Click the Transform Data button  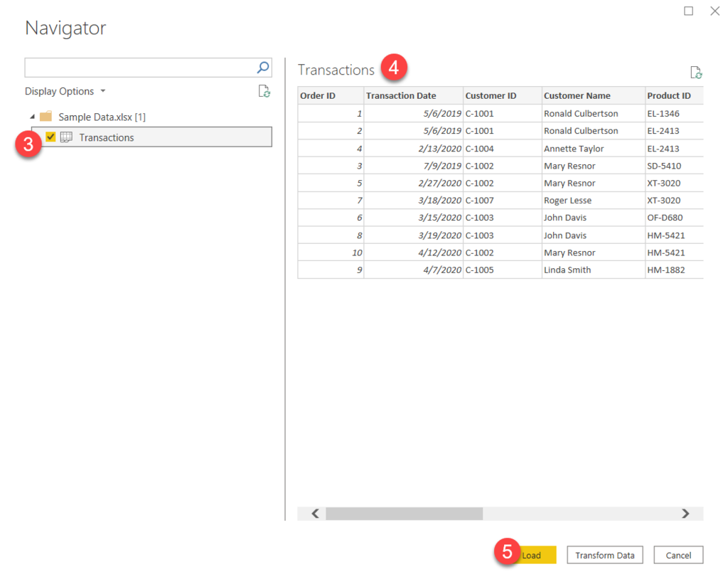(x=604, y=555)
